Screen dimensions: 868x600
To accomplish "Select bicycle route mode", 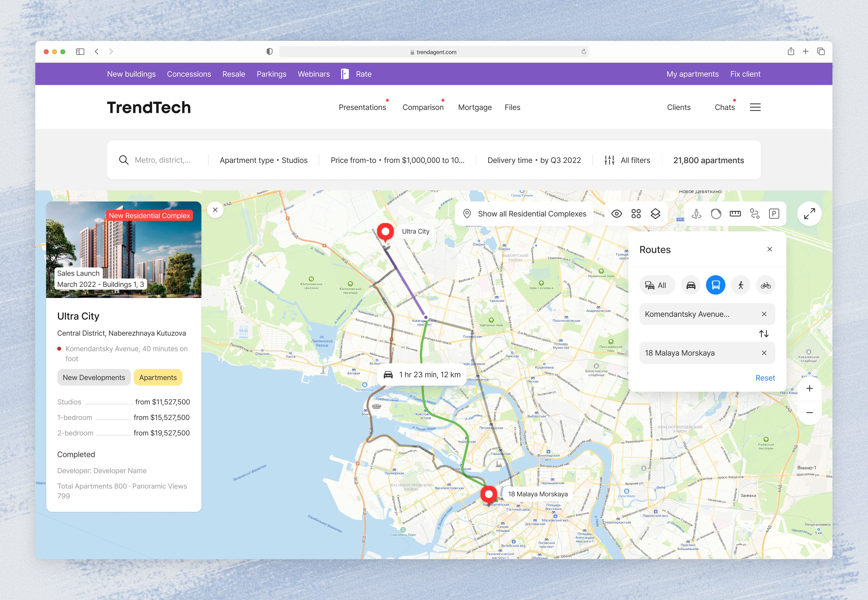I will [765, 285].
